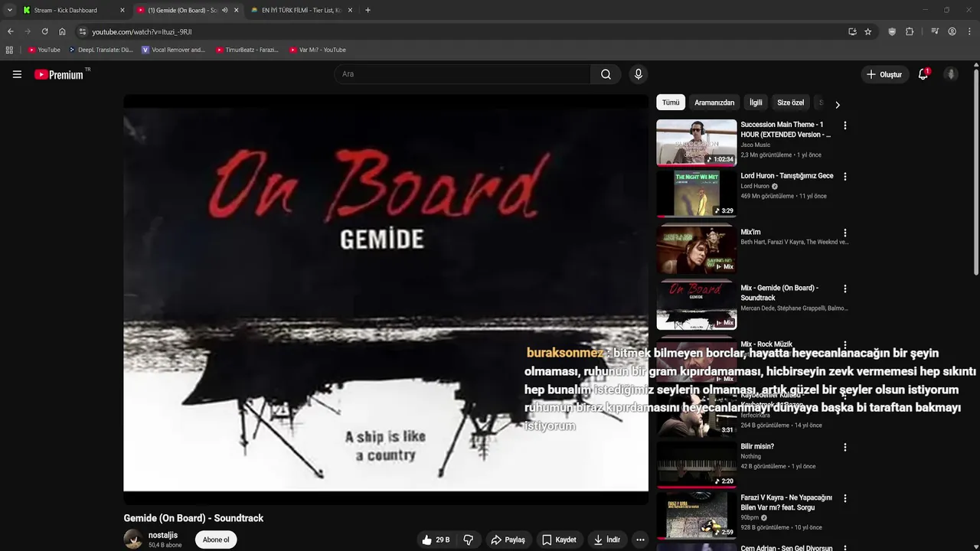This screenshot has width=980, height=551.
Task: Click the browser address bar URL
Action: pyautogui.click(x=142, y=31)
